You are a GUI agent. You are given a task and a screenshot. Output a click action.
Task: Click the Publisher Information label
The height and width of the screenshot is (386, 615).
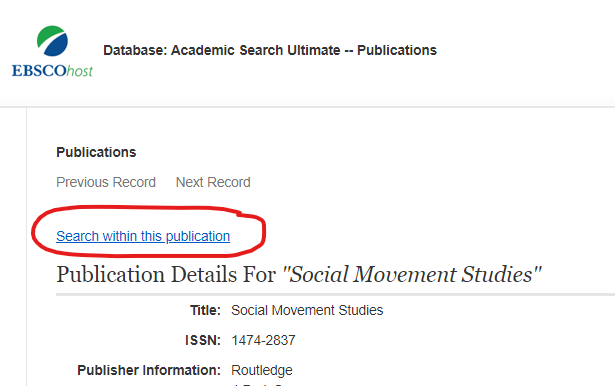coord(149,370)
